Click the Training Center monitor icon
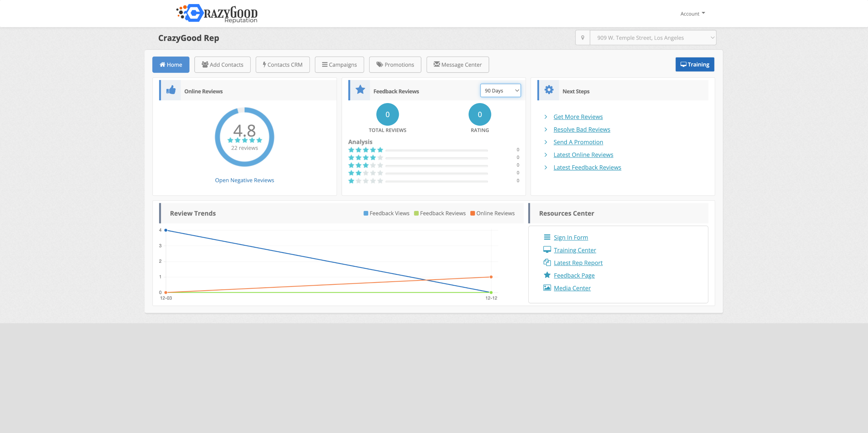Viewport: 868px width, 433px height. tap(547, 250)
